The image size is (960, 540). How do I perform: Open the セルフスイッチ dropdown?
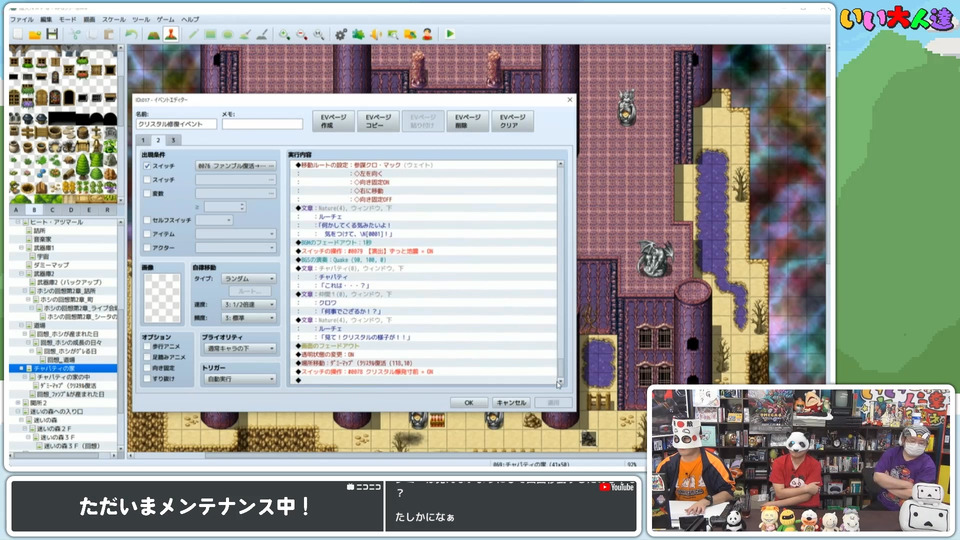tap(214, 220)
